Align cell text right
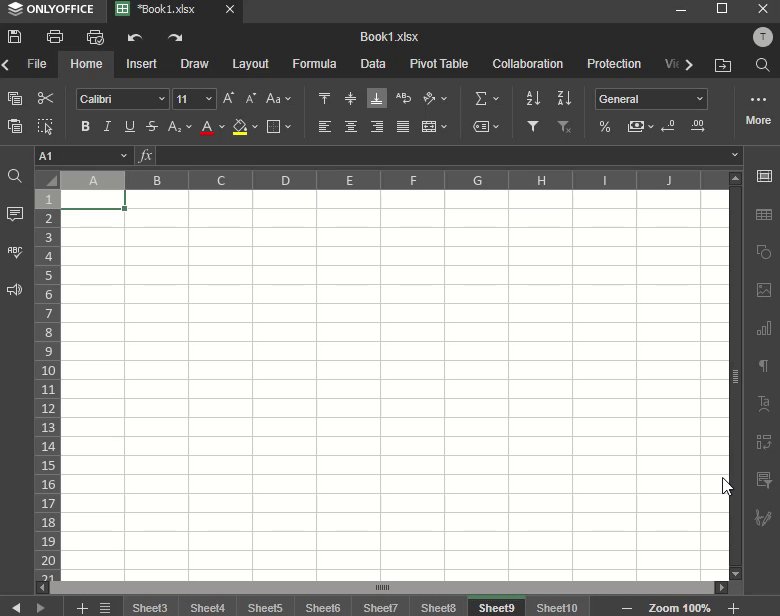The image size is (780, 616). (x=377, y=126)
